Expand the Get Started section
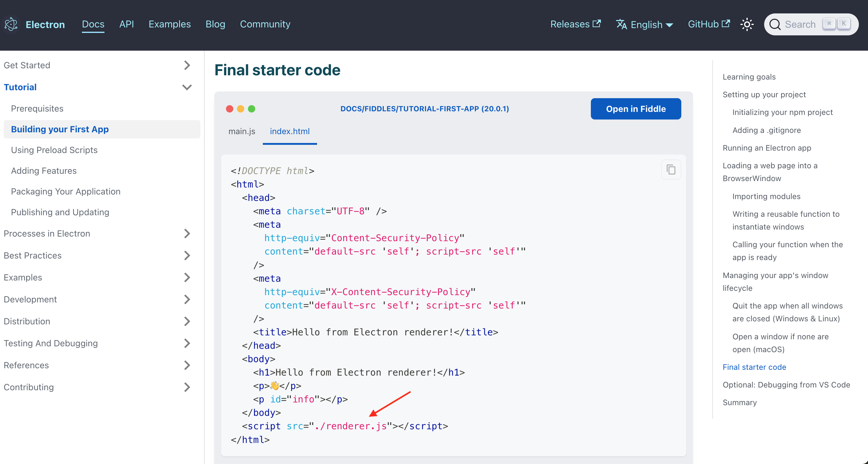Screen dimensions: 868x464 (x=187, y=65)
